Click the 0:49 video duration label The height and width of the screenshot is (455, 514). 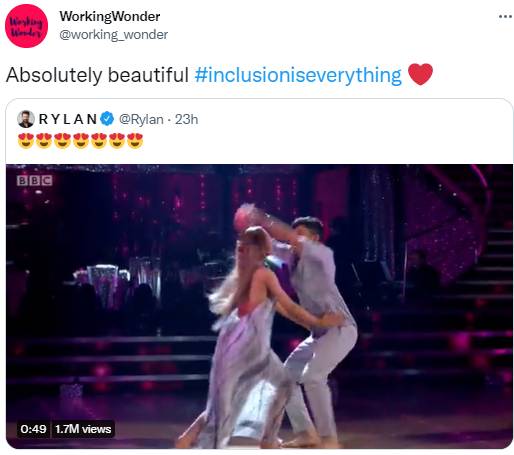(33, 429)
